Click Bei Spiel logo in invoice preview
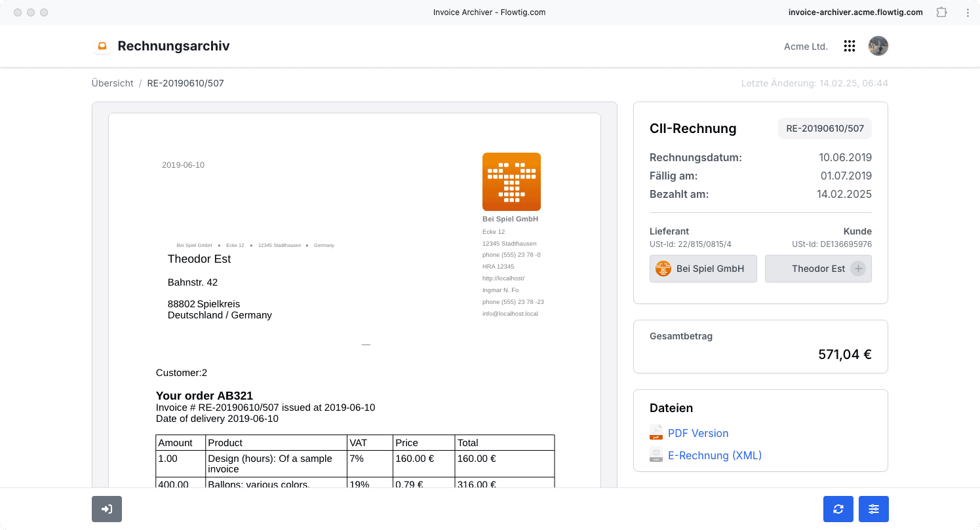This screenshot has height=530, width=980. (511, 181)
